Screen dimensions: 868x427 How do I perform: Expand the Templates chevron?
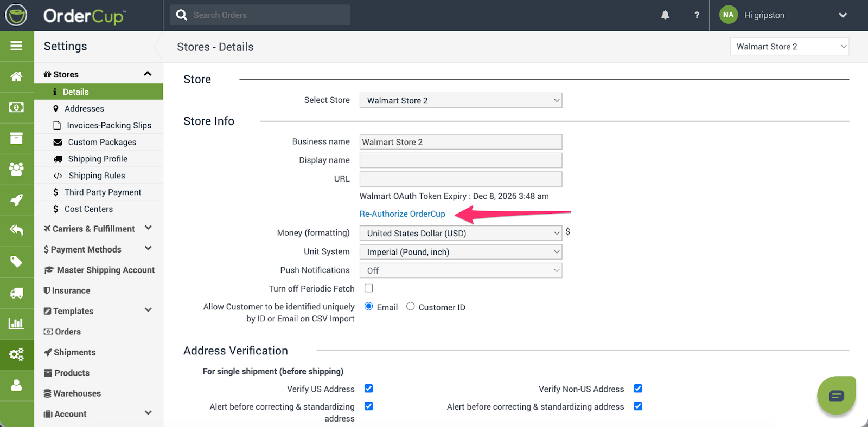coord(148,310)
